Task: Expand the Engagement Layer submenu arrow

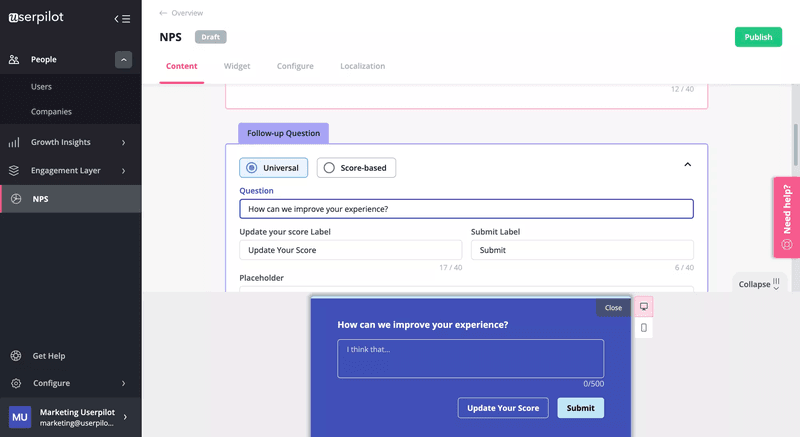Action: [x=123, y=171]
